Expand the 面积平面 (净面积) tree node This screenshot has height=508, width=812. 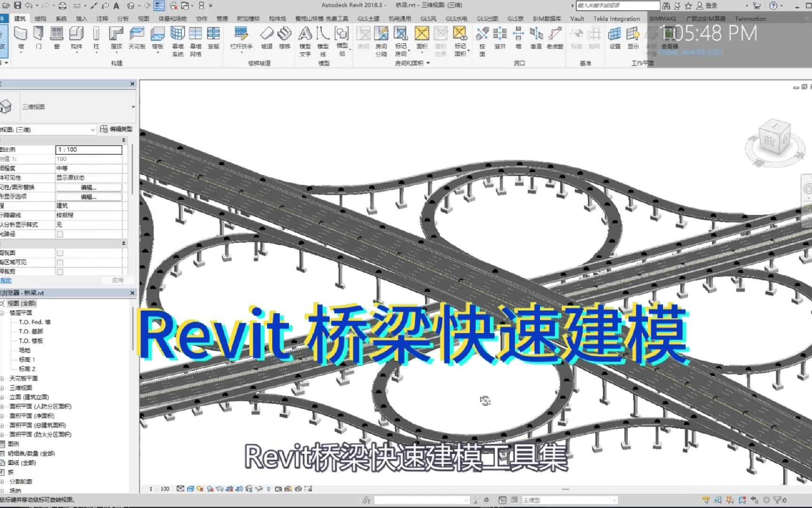[2, 416]
